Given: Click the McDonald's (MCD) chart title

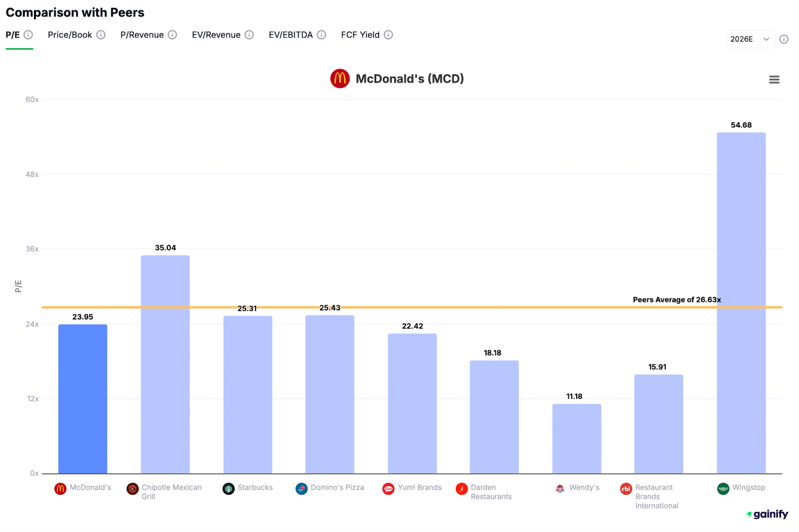Looking at the screenshot, I should [x=410, y=79].
